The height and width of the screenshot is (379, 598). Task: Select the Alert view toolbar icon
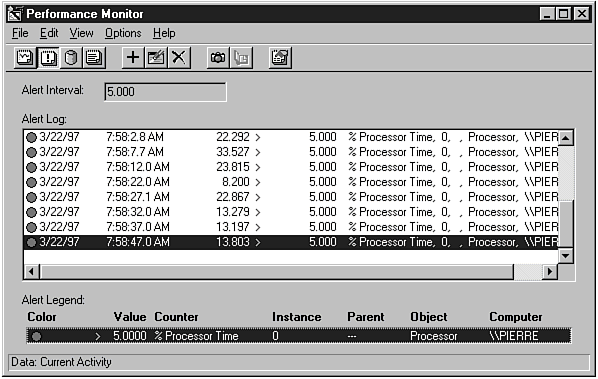point(48,58)
